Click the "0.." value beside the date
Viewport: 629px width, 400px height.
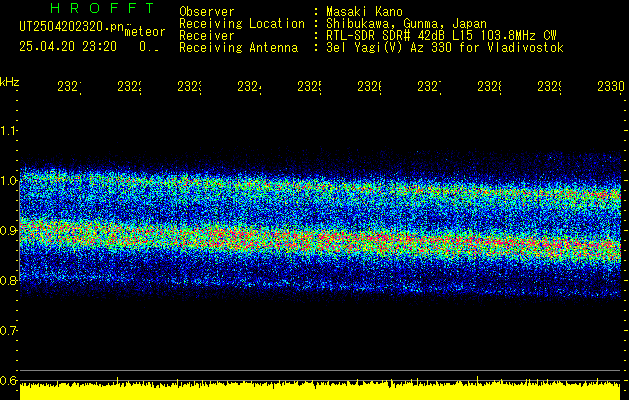(x=149, y=47)
